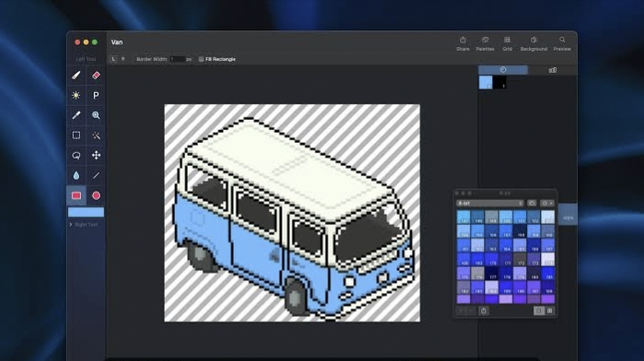Open the 8-bit palette dropdown
This screenshot has width=644, height=361.
490,204
